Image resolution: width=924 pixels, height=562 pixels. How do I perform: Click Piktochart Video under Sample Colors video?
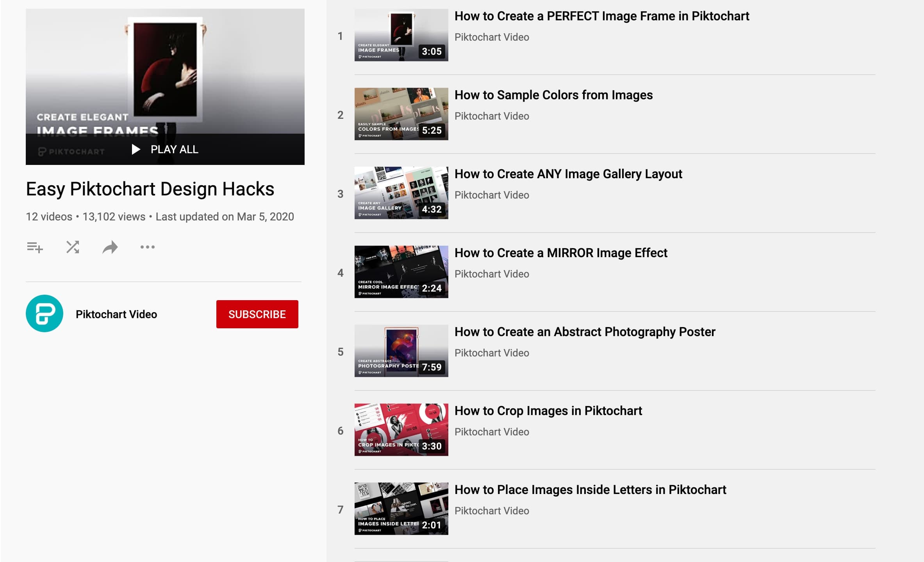492,116
